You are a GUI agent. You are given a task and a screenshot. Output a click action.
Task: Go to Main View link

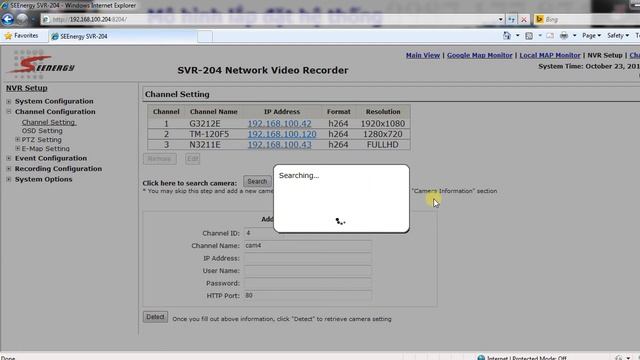tap(423, 55)
